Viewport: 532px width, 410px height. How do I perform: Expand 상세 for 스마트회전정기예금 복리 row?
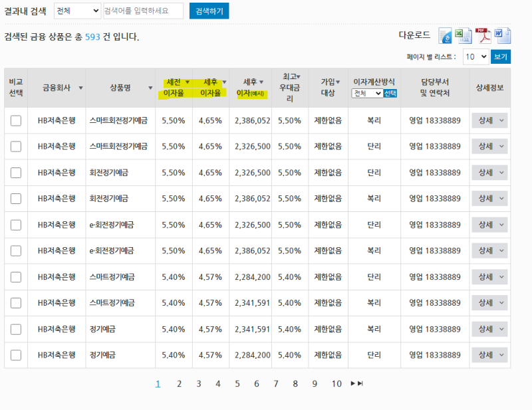pos(489,120)
